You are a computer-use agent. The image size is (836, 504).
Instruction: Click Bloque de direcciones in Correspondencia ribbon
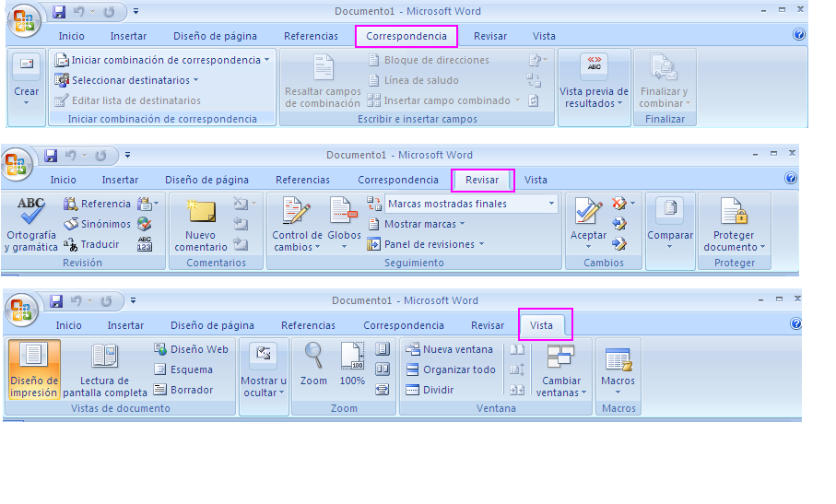[429, 60]
